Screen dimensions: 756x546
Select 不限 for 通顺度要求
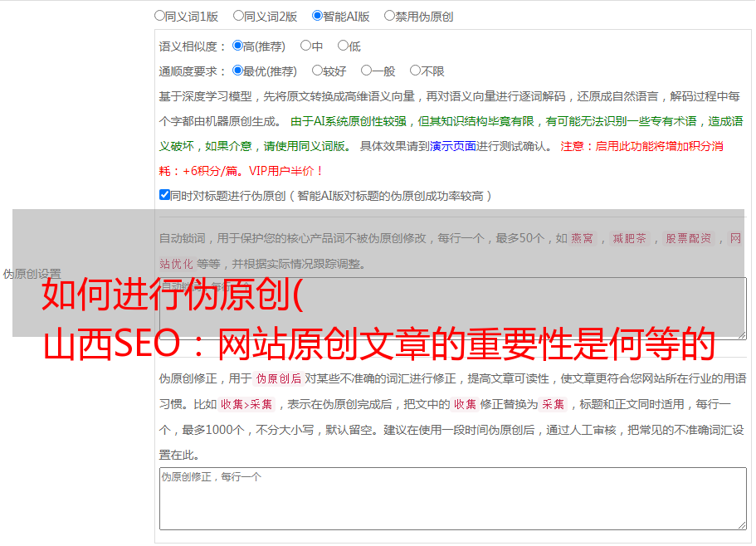pos(415,71)
